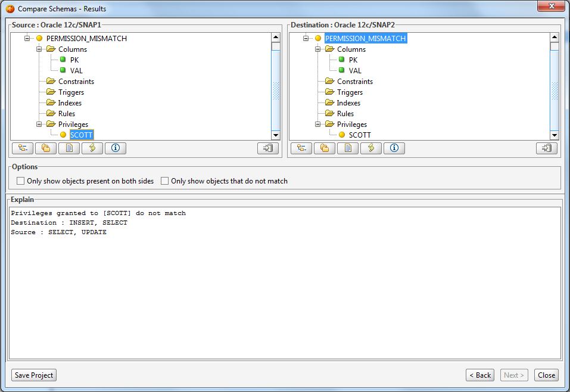The height and width of the screenshot is (392, 570).
Task: Click green VAL column icon in Destination
Action: point(342,70)
